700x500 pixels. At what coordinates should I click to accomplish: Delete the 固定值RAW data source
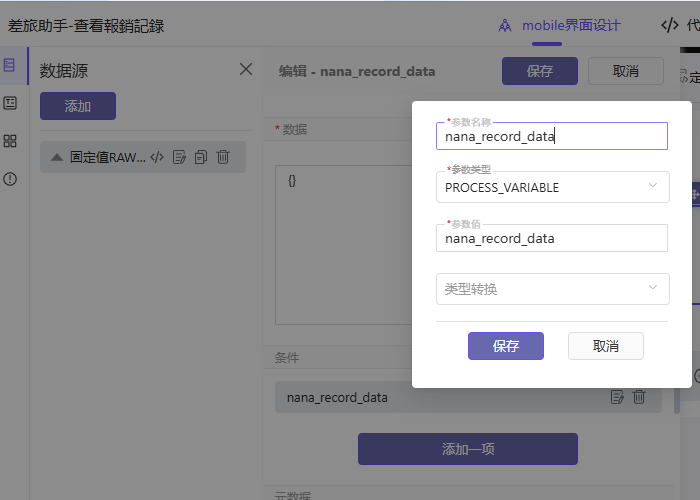(223, 157)
